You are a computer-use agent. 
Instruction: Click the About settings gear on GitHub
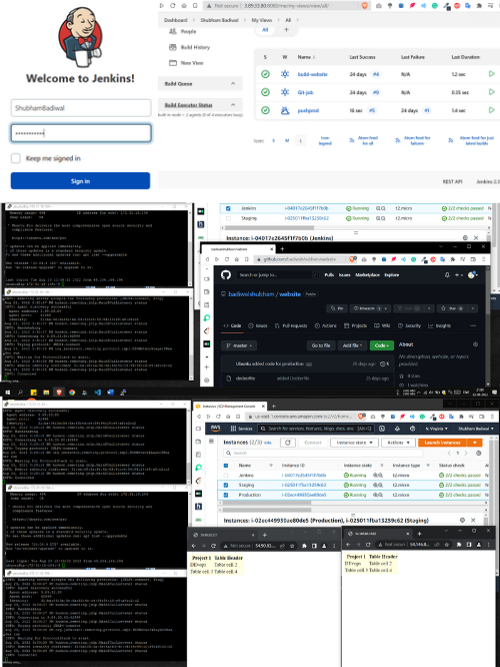click(x=475, y=344)
